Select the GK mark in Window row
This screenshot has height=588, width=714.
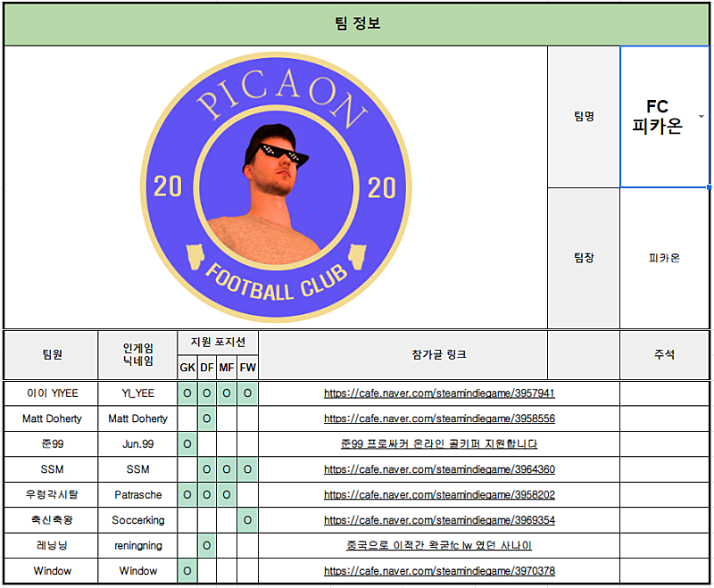coord(187,571)
